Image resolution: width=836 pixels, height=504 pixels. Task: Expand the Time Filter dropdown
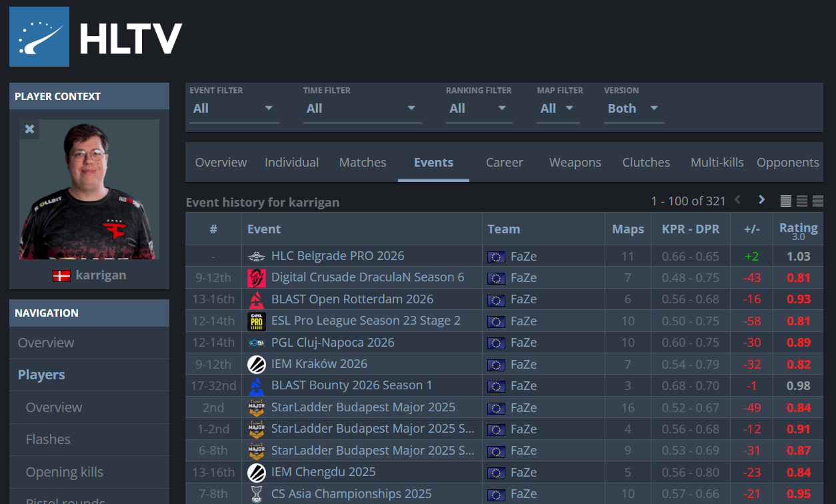point(361,109)
